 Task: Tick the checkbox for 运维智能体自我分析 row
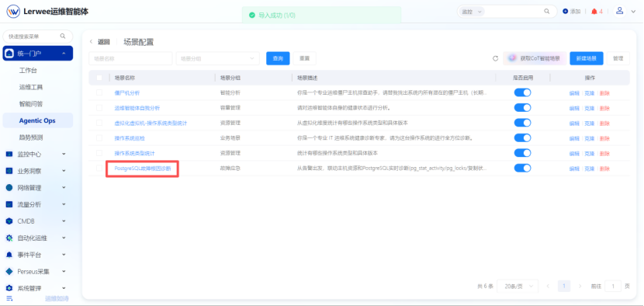pos(99,108)
